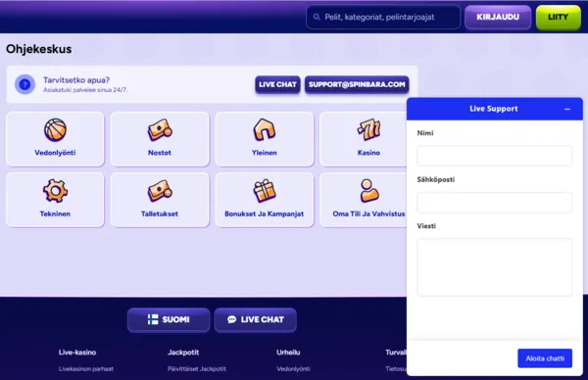Click the Ohjekeskus page title

(x=38, y=49)
